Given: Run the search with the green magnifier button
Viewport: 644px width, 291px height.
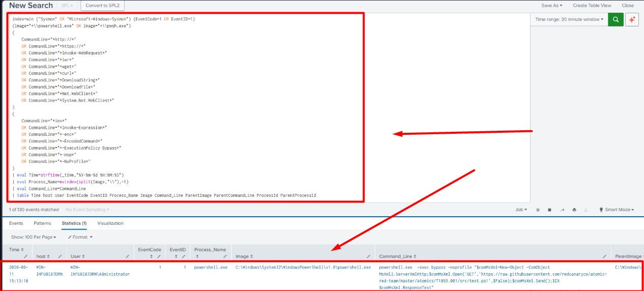Looking at the screenshot, I should 615,19.
